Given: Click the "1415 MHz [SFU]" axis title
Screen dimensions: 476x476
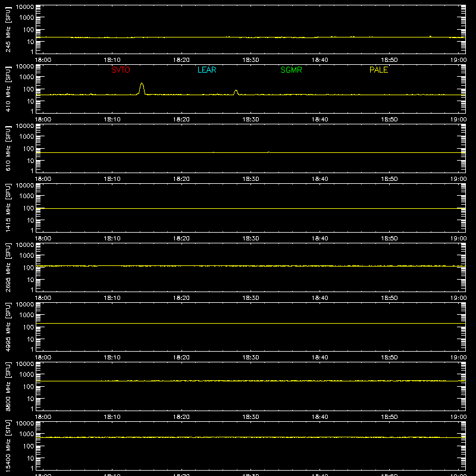Looking at the screenshot, I should [x=8, y=208].
